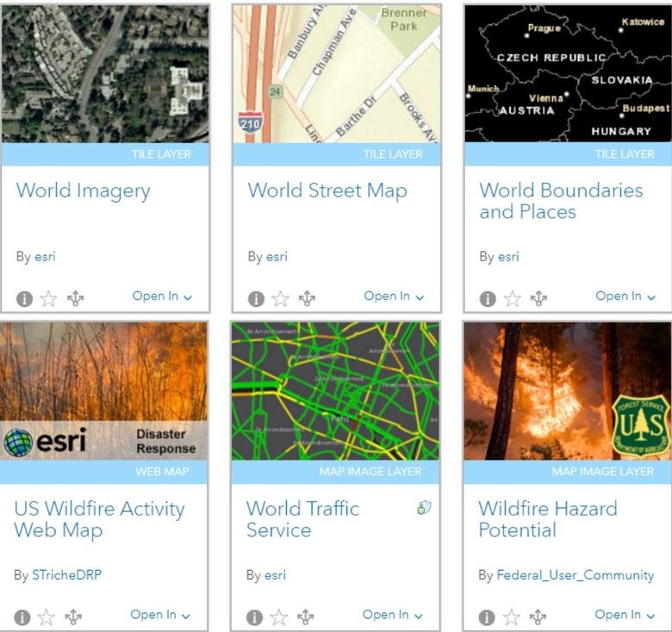Open the World Imagery title link

pyautogui.click(x=84, y=191)
